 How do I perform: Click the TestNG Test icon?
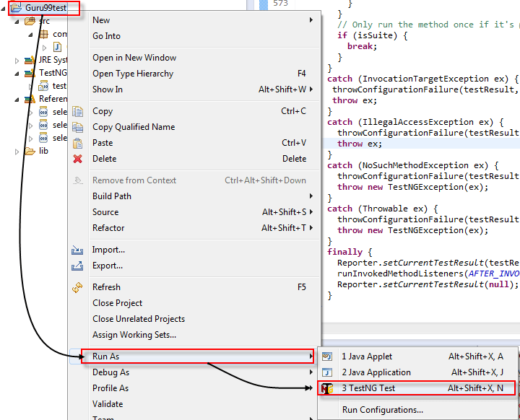327,388
